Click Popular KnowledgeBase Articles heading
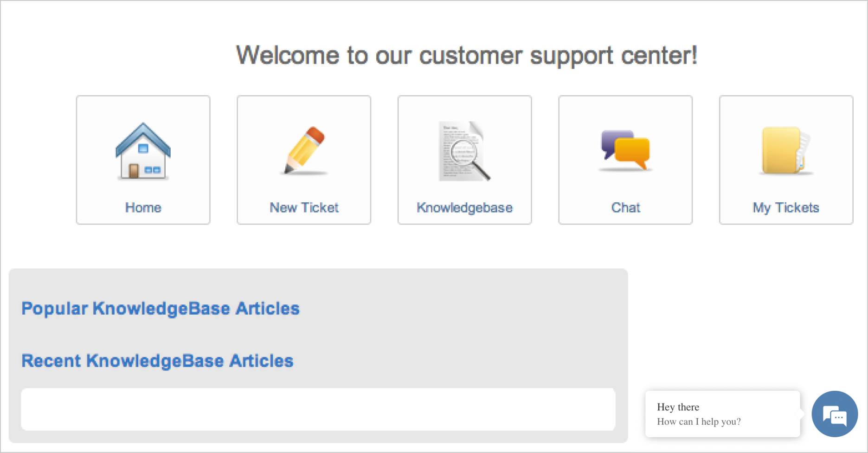This screenshot has width=868, height=453. (x=161, y=309)
